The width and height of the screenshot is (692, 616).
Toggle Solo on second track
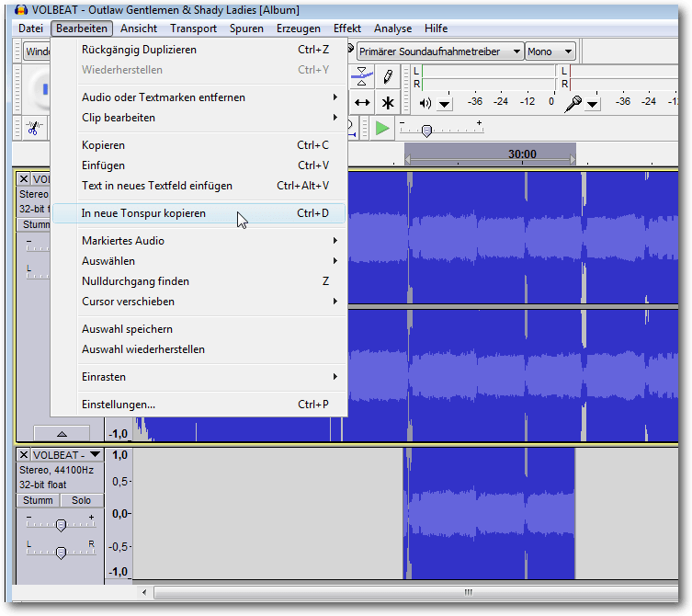tap(81, 500)
